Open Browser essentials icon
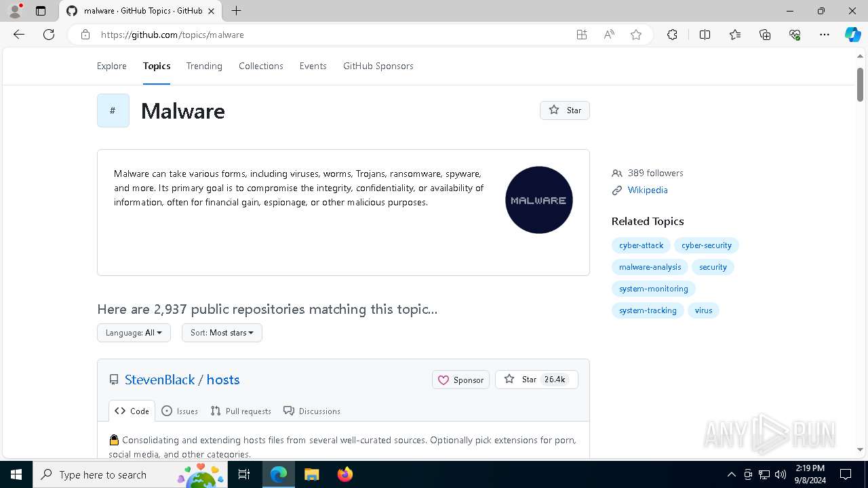This screenshot has height=488, width=868. (795, 35)
